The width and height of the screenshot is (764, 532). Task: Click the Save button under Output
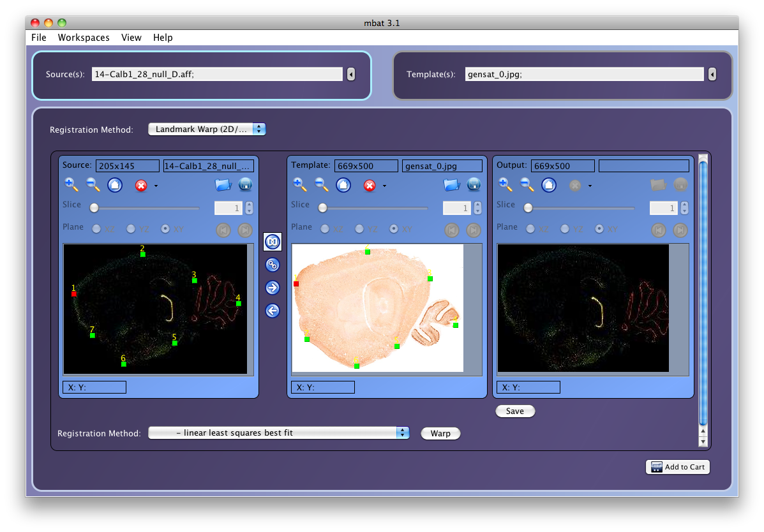515,411
